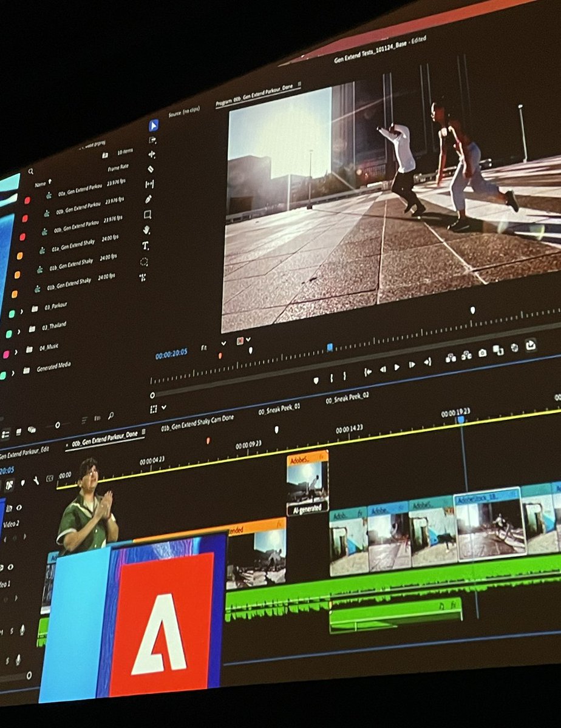Click the pink label swatch for 04_Music
Screen dimensions: 561x728
(x=6, y=354)
